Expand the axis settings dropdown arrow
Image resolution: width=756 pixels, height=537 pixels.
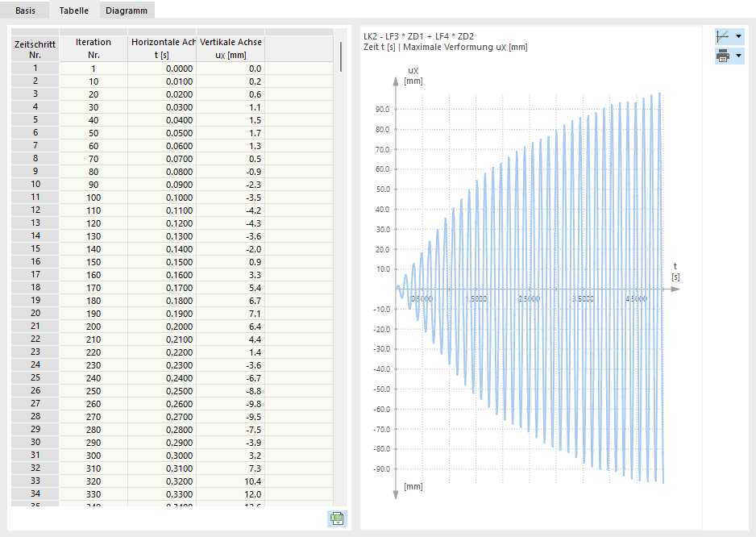point(738,36)
